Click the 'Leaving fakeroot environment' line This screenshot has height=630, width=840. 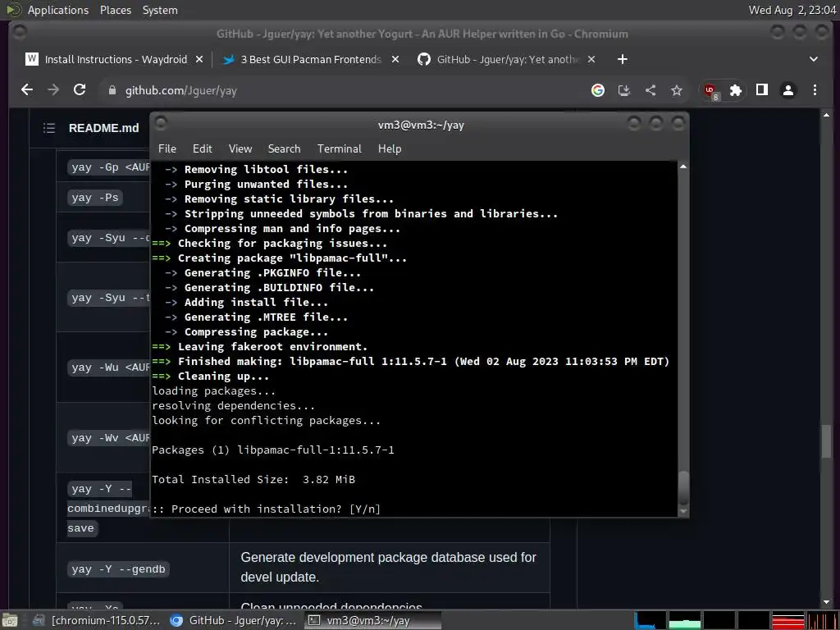[260, 347]
